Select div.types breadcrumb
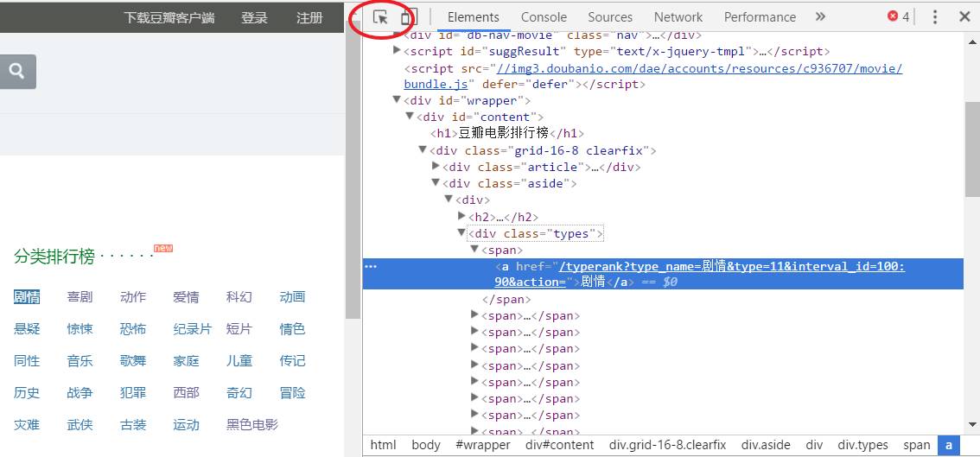 pos(862,445)
